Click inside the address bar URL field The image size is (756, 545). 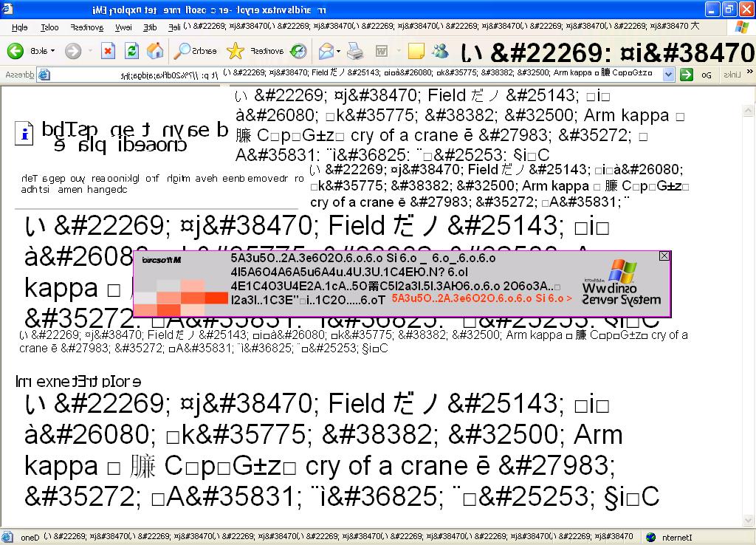(354, 75)
